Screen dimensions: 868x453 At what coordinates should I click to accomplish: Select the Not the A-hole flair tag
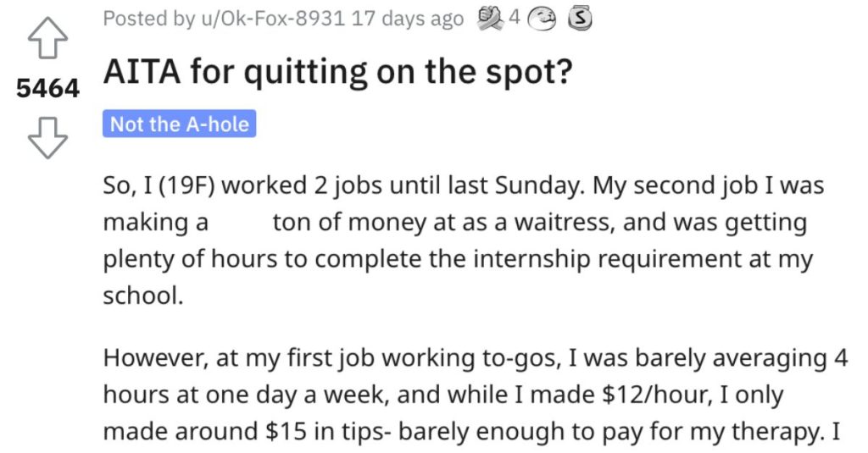180,124
